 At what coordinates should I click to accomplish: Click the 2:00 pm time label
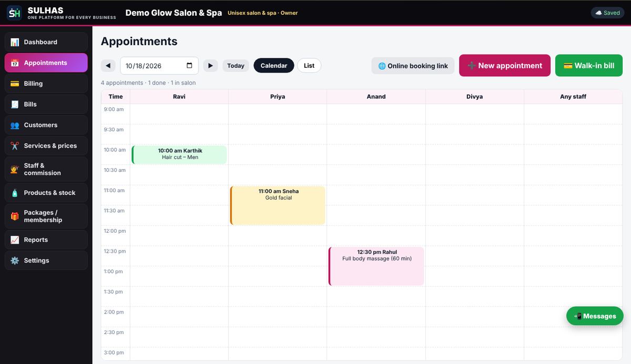pyautogui.click(x=114, y=312)
